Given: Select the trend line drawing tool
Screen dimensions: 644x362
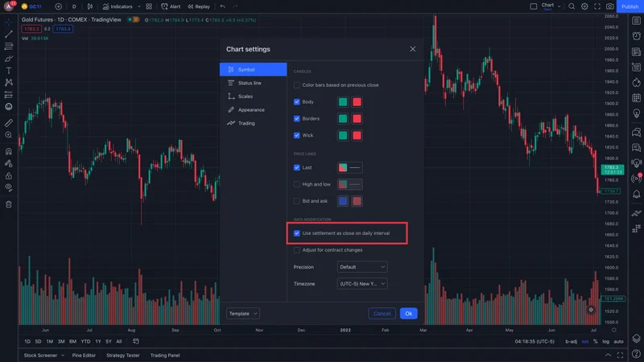Looking at the screenshot, I should click(9, 34).
